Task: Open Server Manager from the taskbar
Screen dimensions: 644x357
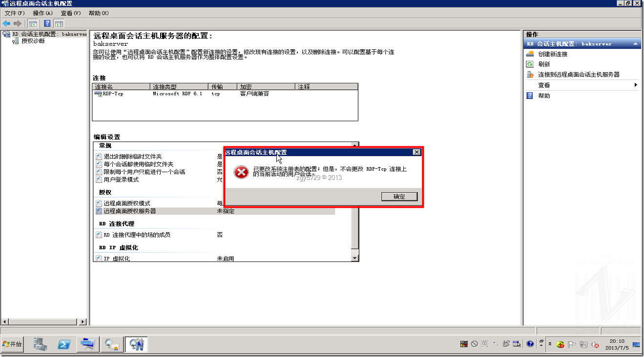Action: [41, 344]
